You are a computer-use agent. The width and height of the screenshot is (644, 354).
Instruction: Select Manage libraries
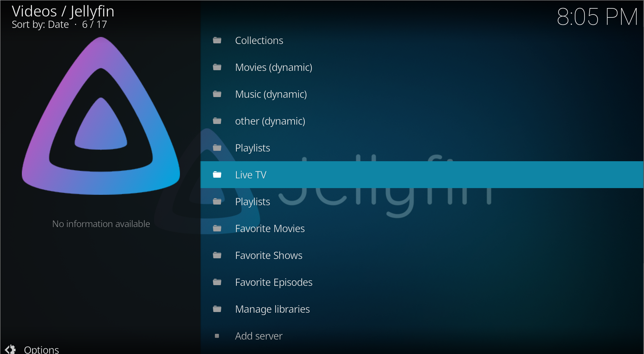(x=272, y=309)
